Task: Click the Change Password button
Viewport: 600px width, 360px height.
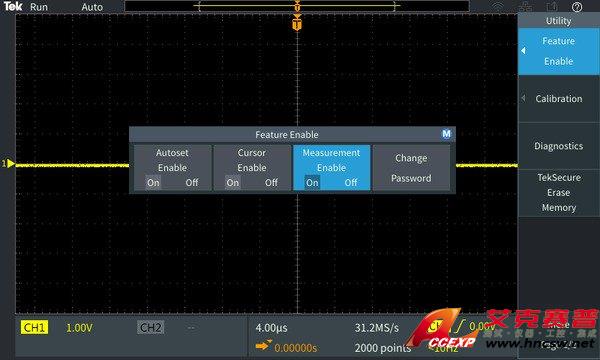Action: click(411, 168)
